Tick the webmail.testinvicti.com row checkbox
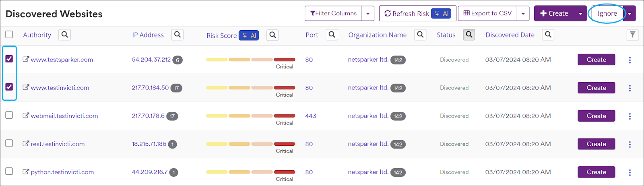This screenshot has height=186, width=644. tap(9, 115)
